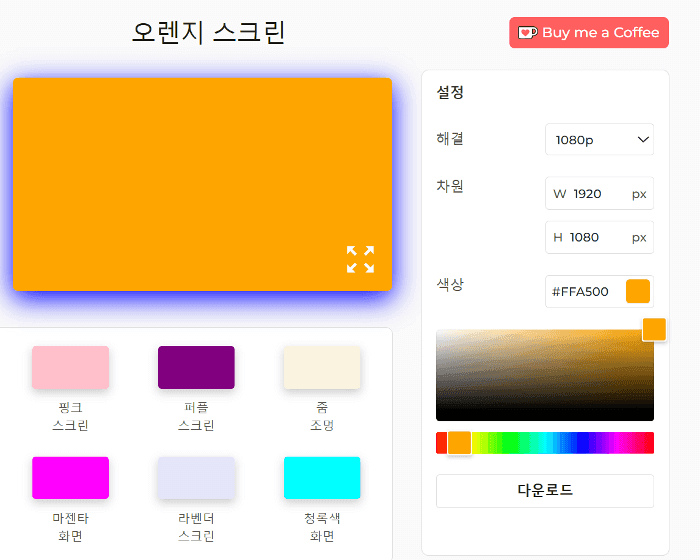Viewport: 700px width, 560px height.
Task: Click the 오렌지 스크린 page title
Action: [208, 33]
